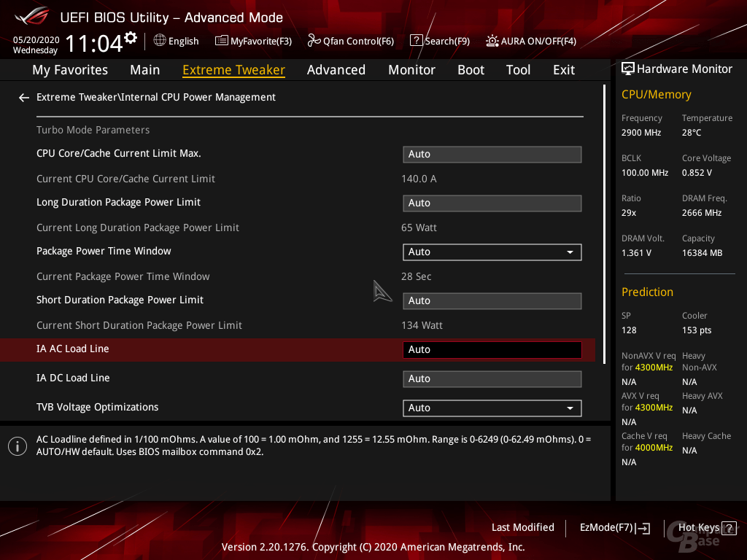
Task: Click the 65 Watt power limit value
Action: click(x=419, y=228)
